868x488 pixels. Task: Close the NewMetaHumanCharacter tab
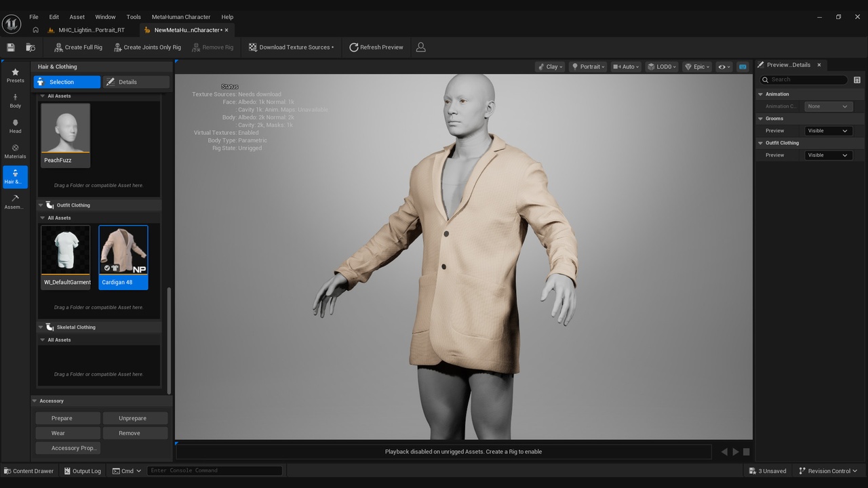(x=226, y=30)
